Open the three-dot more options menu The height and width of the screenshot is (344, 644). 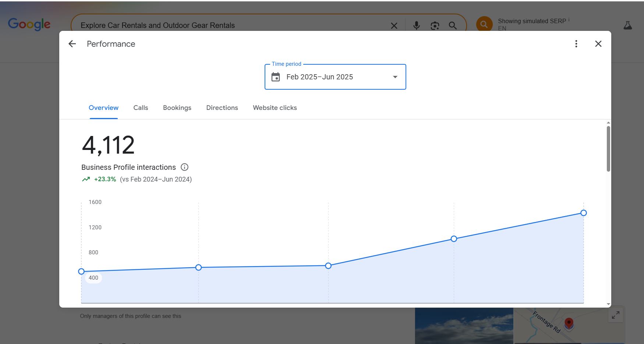pyautogui.click(x=576, y=44)
